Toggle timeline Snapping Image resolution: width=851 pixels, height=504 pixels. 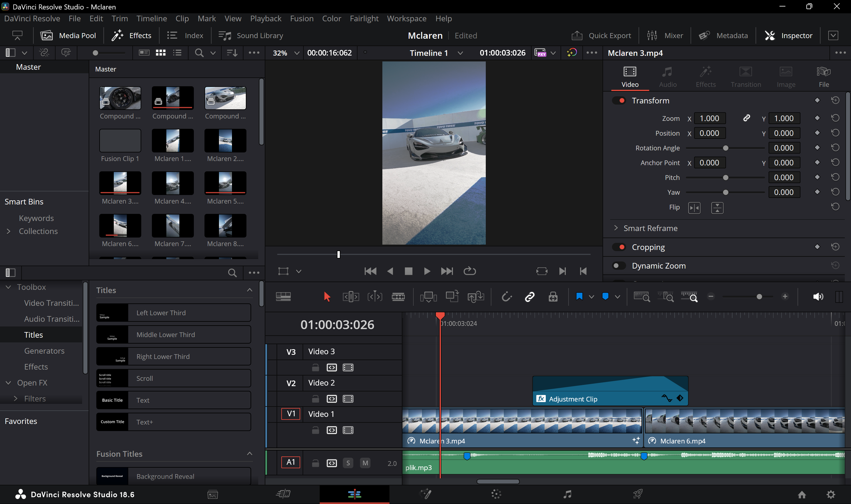[506, 297]
